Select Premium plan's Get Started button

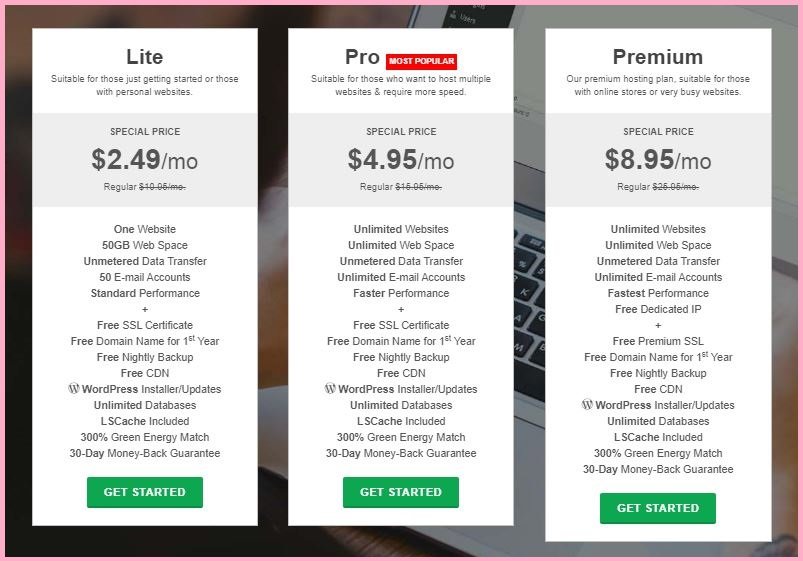coord(658,508)
